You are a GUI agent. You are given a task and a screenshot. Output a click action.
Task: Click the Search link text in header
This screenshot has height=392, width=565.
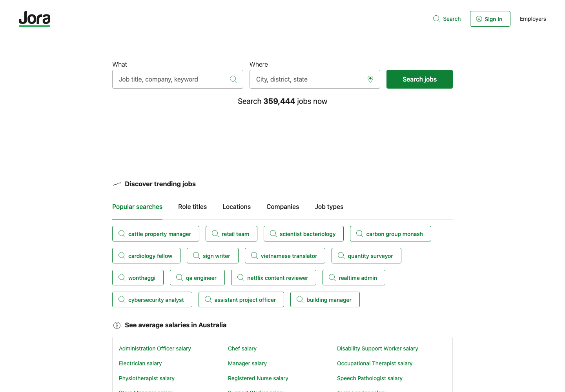pos(452,19)
